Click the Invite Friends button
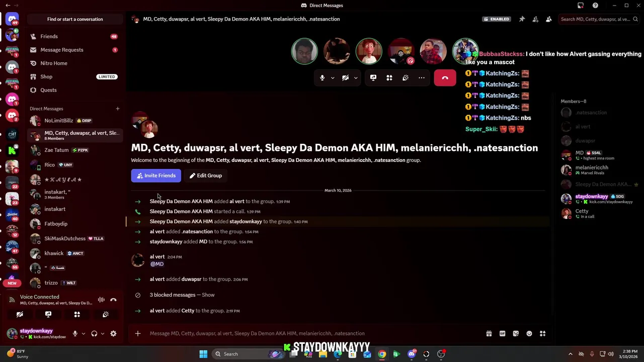Image resolution: width=644 pixels, height=362 pixels. (x=156, y=175)
